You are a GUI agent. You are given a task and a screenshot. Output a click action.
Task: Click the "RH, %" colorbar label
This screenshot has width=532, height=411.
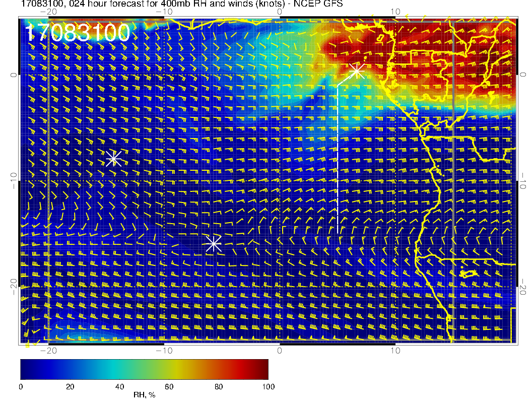pyautogui.click(x=145, y=395)
